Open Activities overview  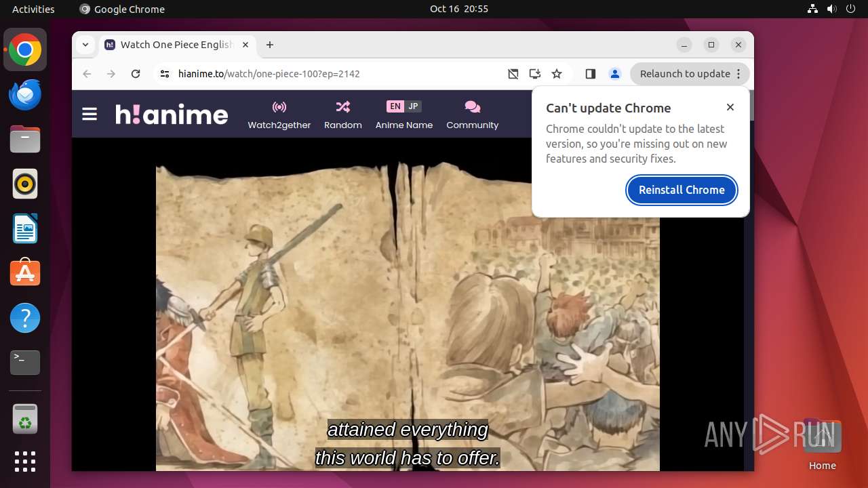click(33, 9)
